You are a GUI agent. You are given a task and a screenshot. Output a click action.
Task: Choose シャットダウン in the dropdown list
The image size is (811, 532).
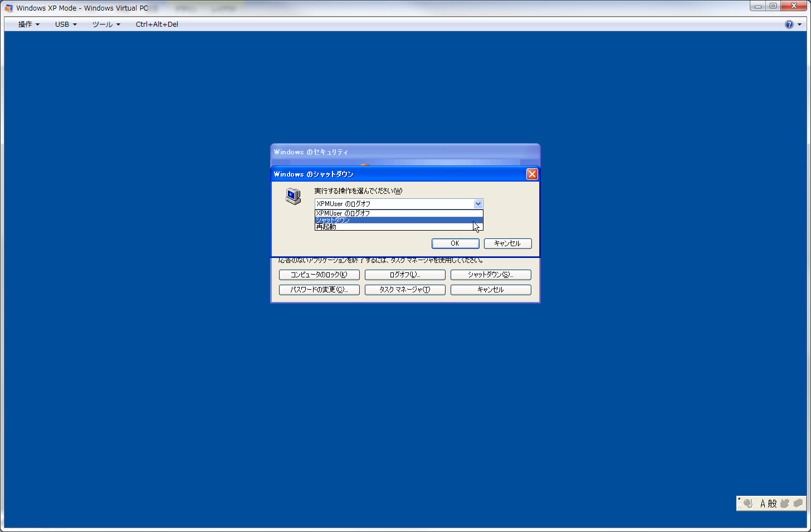399,219
